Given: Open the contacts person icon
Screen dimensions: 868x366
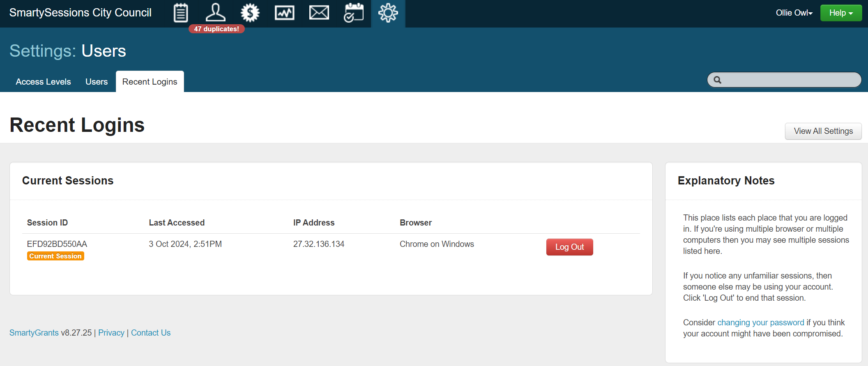Looking at the screenshot, I should tap(215, 13).
